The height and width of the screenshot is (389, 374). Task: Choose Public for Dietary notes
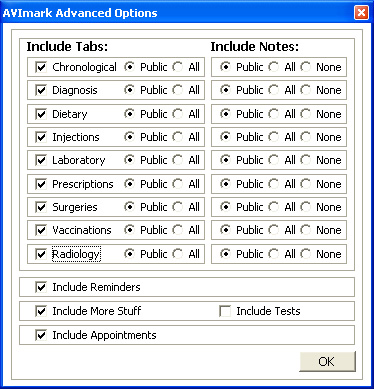point(225,114)
